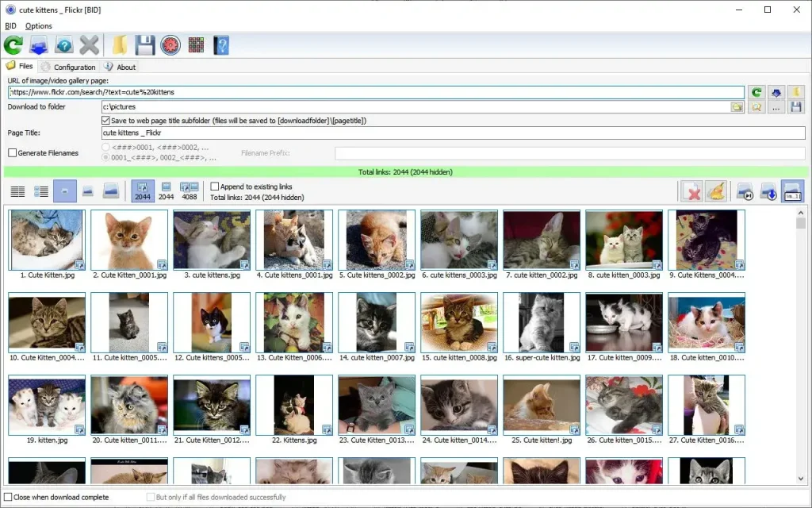
Task: Clear the list with the broom icon
Action: 716,190
